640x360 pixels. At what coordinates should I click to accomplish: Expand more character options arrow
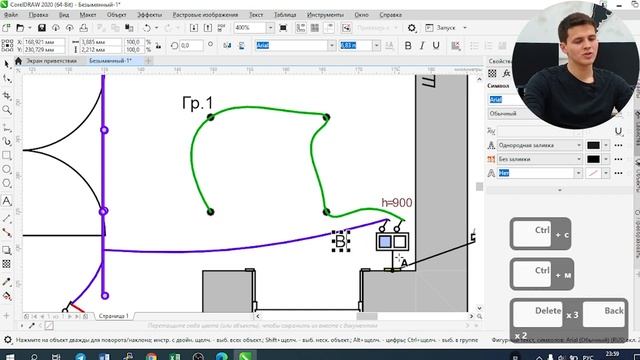click(x=560, y=190)
